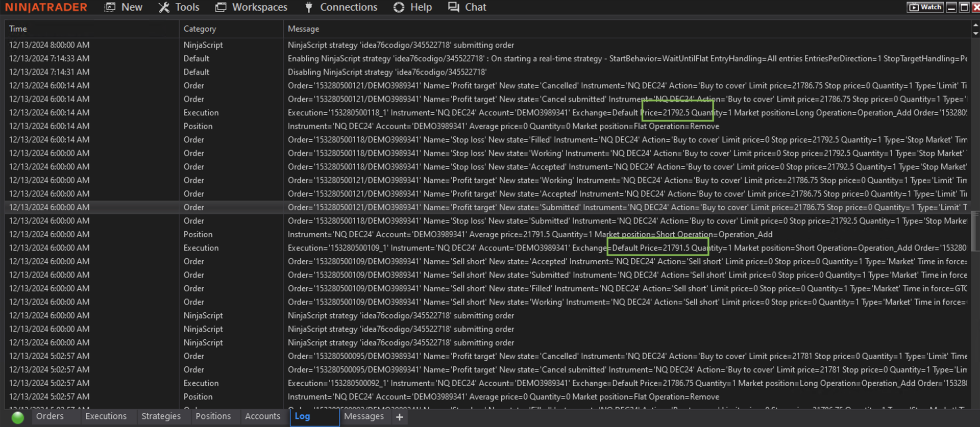Open the Workspaces menu
This screenshot has width=980, height=427.
[251, 7]
